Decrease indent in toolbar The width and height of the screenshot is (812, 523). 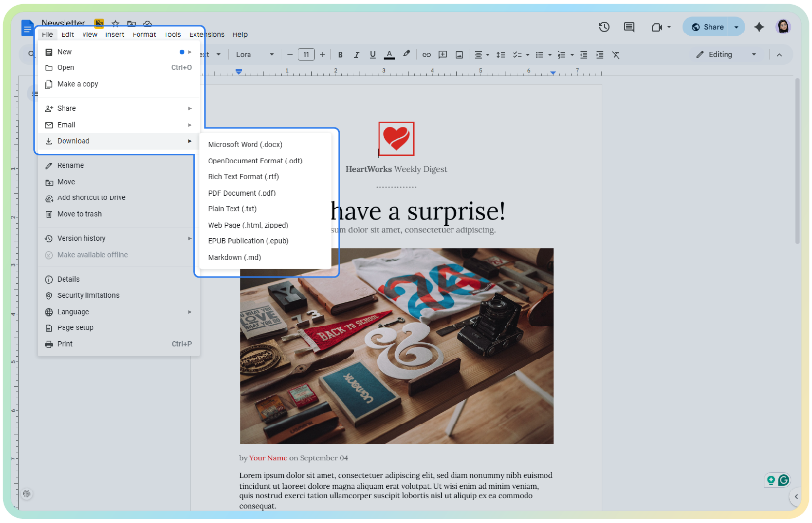click(x=584, y=55)
